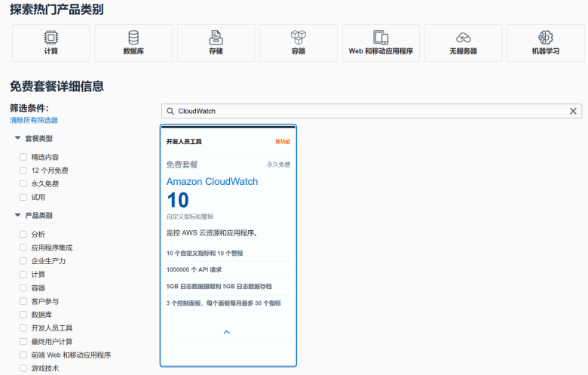Open the 存储 category tile
The height and width of the screenshot is (375, 588).
pos(216,43)
